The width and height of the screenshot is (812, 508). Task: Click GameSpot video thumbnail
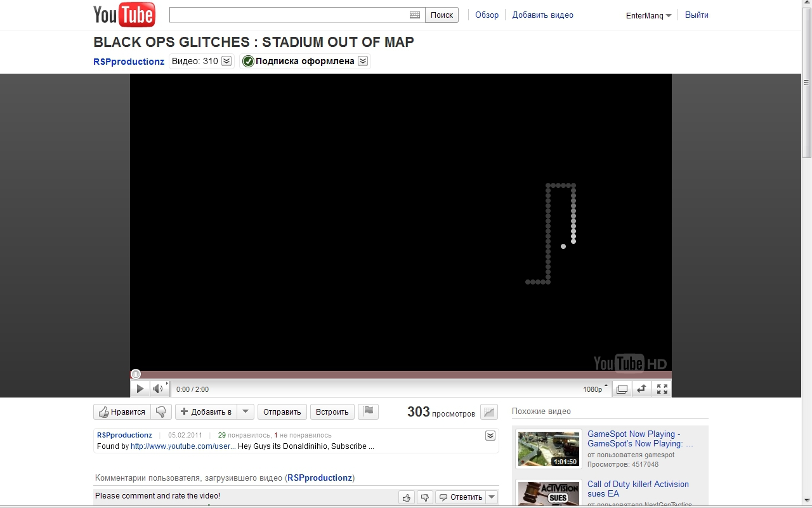tap(549, 449)
